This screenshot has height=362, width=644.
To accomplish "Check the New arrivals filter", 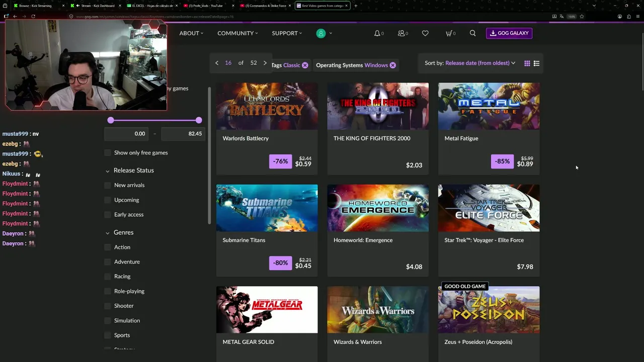I will 108,185.
